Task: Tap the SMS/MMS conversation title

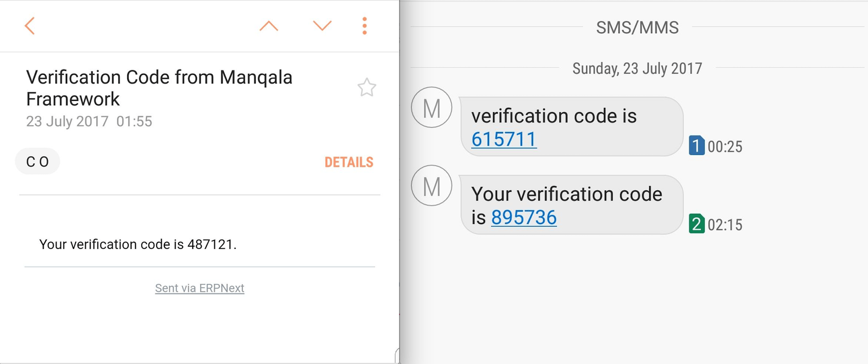Action: (636, 27)
